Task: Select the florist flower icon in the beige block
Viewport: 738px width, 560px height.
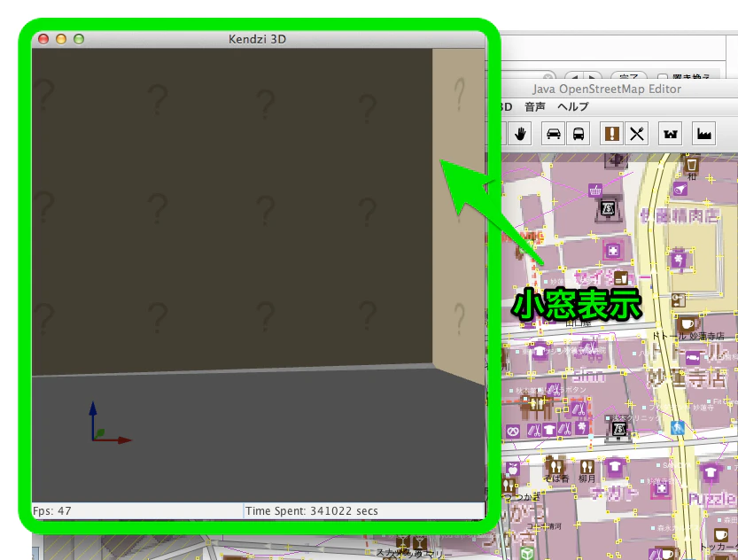Action: [679, 260]
